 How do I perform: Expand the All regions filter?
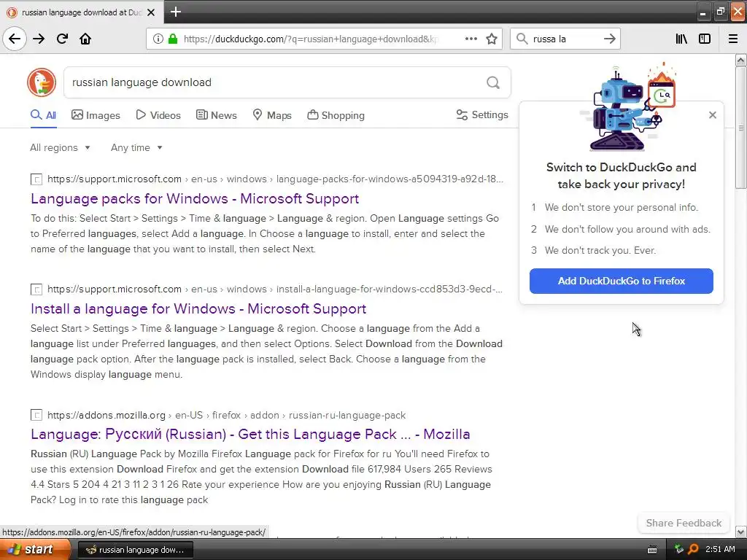pyautogui.click(x=60, y=147)
